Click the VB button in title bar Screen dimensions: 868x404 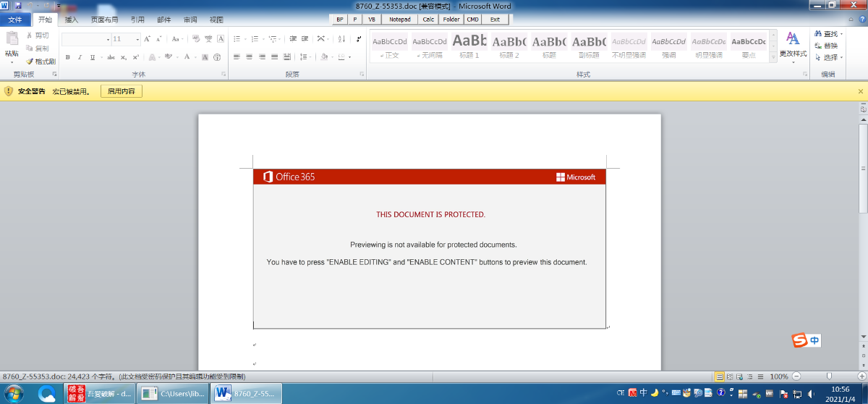click(x=372, y=20)
